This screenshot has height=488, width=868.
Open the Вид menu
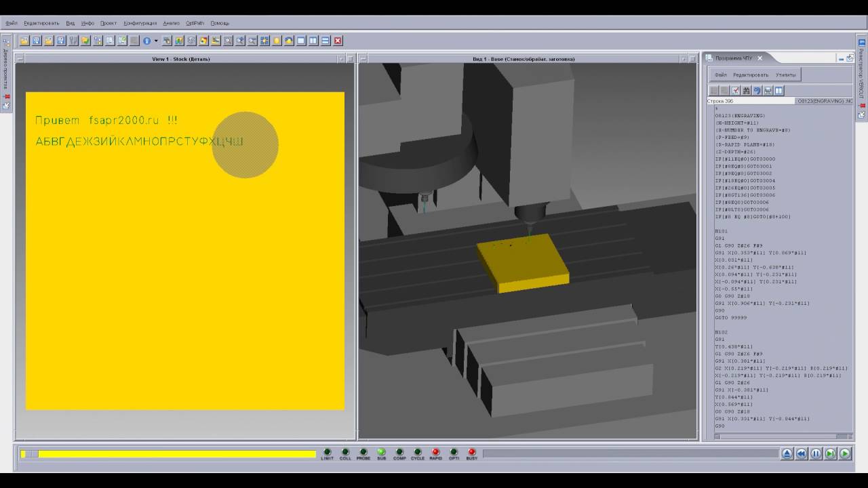point(70,23)
